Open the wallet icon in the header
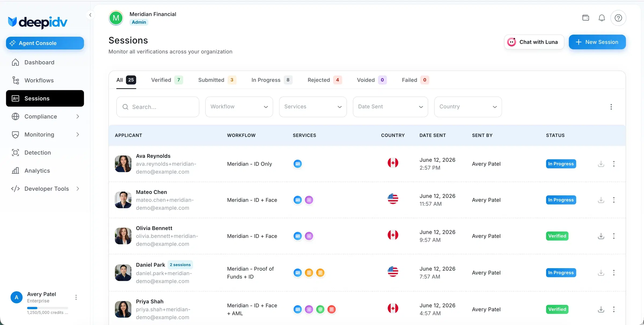The image size is (644, 325). tap(586, 18)
